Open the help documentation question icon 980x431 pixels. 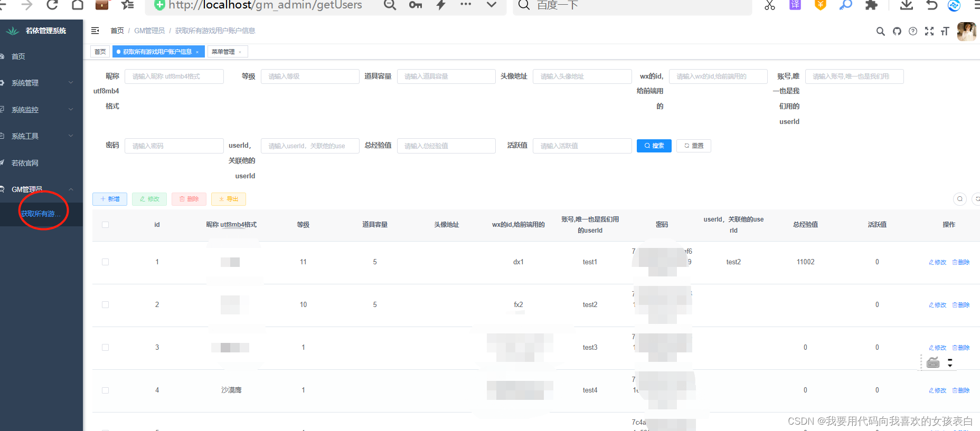913,31
